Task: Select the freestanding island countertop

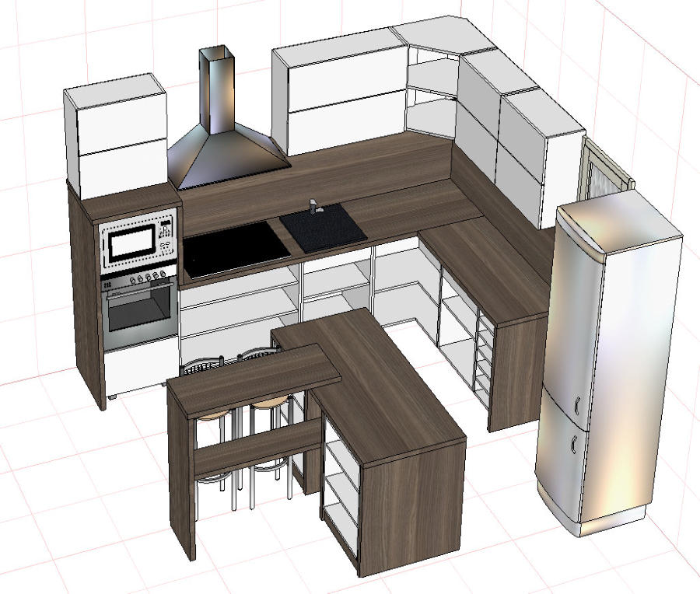Action: [369, 386]
